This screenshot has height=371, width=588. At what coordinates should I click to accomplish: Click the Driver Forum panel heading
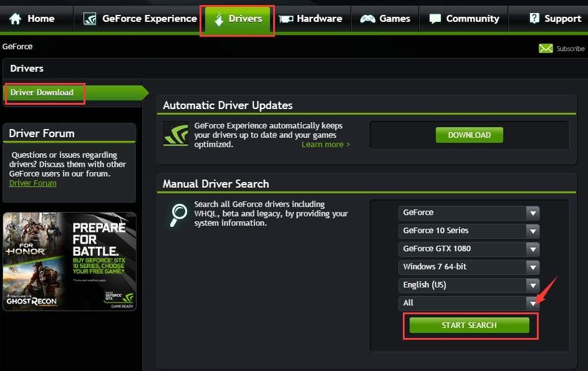click(x=42, y=133)
